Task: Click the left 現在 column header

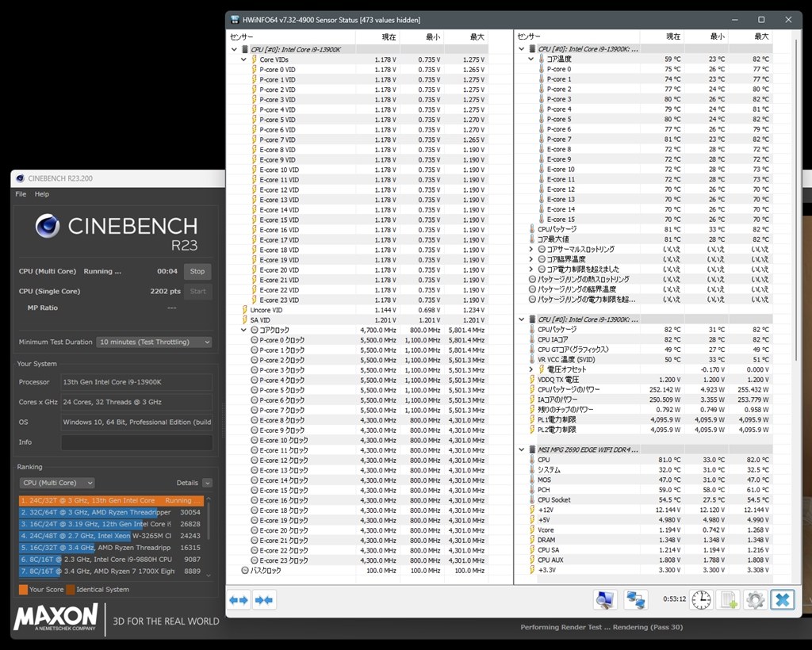Action: pyautogui.click(x=377, y=36)
